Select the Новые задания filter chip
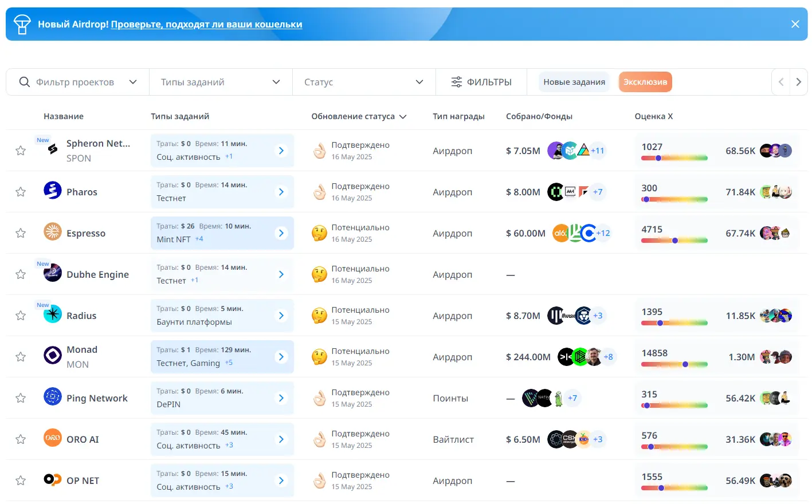The height and width of the screenshot is (504, 812). 574,82
